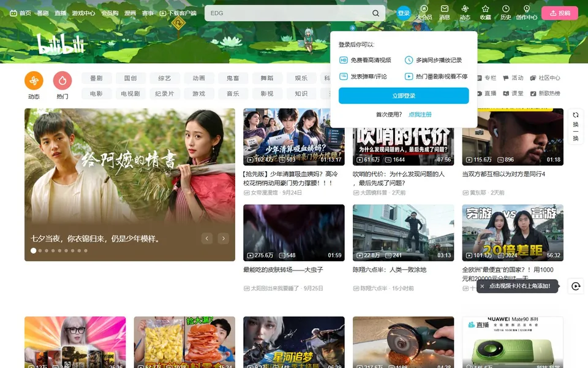Click the 登录 avatar button

(x=404, y=13)
